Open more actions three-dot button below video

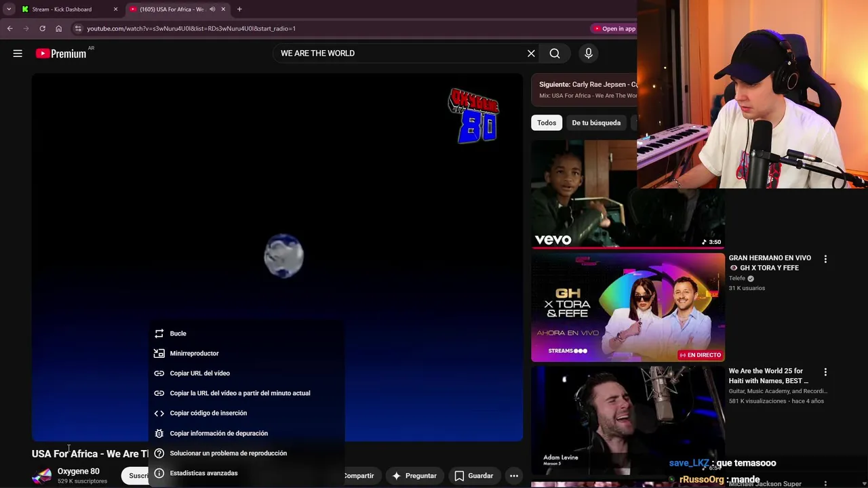(x=514, y=476)
